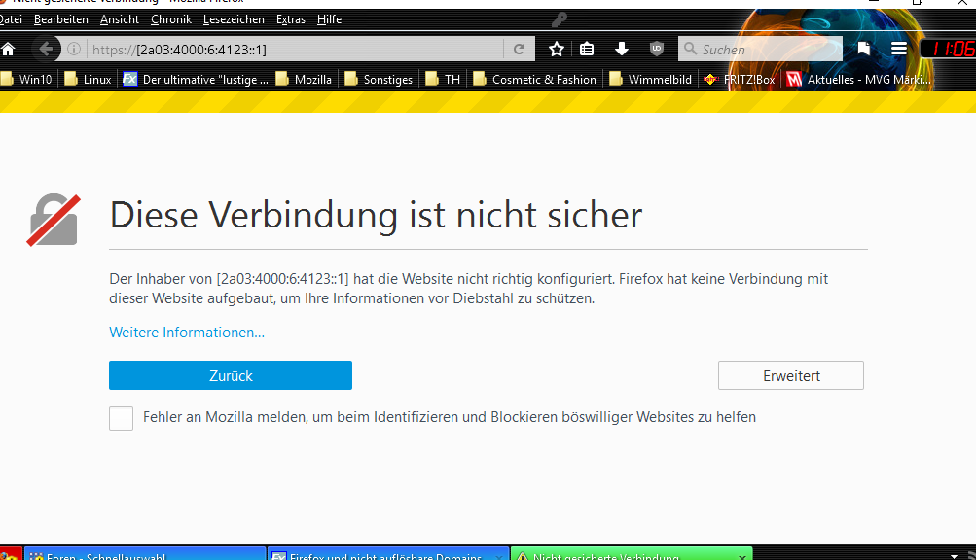
Task: Open the hamburger menu
Action: click(x=898, y=49)
